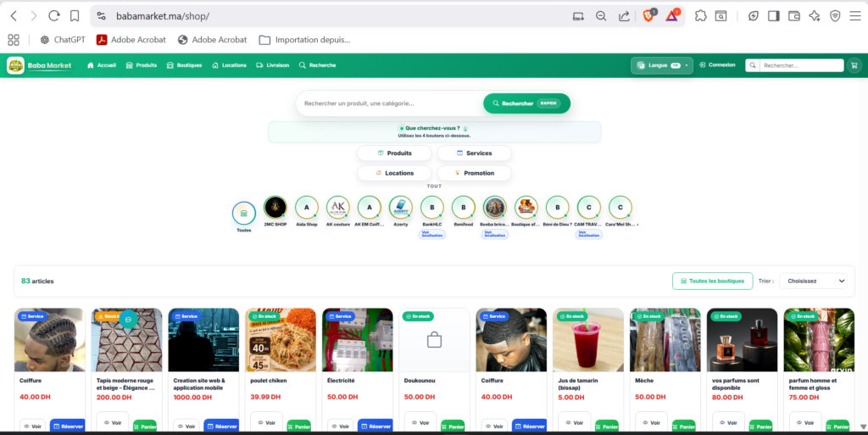Toggle the browser sidebar panel icon
Screen dimensions: 868x435
click(773, 16)
